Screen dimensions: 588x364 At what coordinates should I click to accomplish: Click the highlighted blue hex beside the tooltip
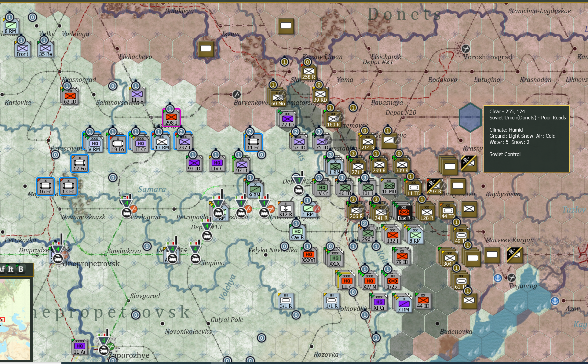click(470, 117)
